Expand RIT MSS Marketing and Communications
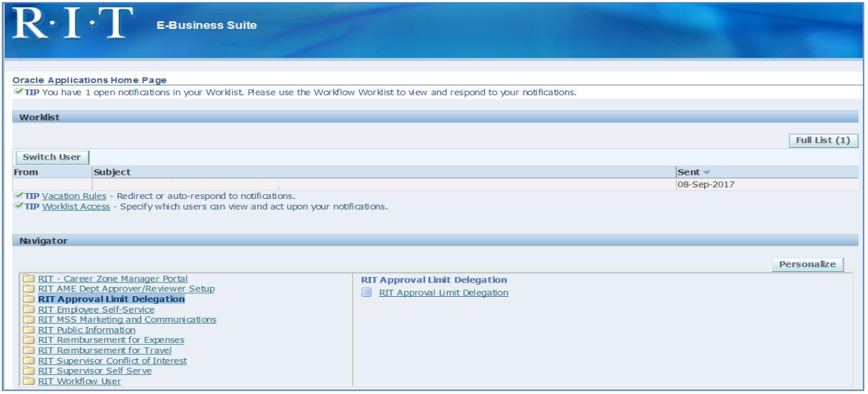 pos(127,319)
